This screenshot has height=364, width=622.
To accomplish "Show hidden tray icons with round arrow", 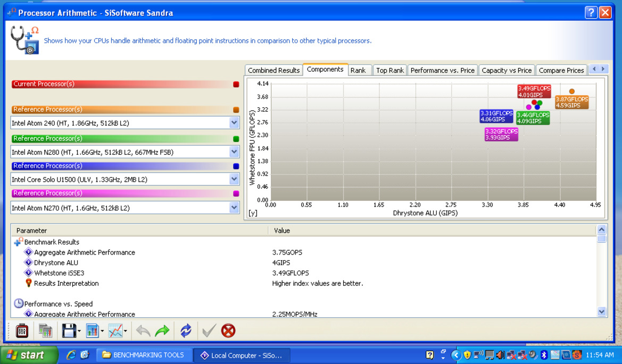I will [456, 355].
